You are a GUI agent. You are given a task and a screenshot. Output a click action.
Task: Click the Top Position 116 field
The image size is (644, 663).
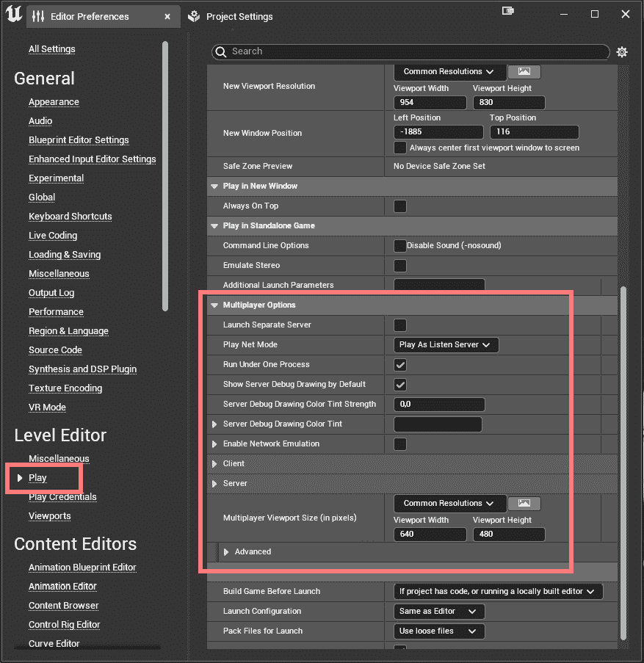coord(534,132)
